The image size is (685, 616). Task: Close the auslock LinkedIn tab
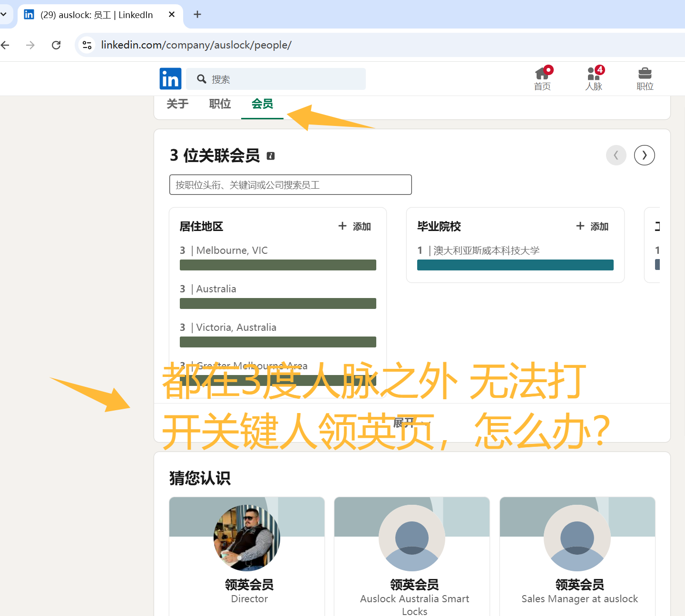172,14
